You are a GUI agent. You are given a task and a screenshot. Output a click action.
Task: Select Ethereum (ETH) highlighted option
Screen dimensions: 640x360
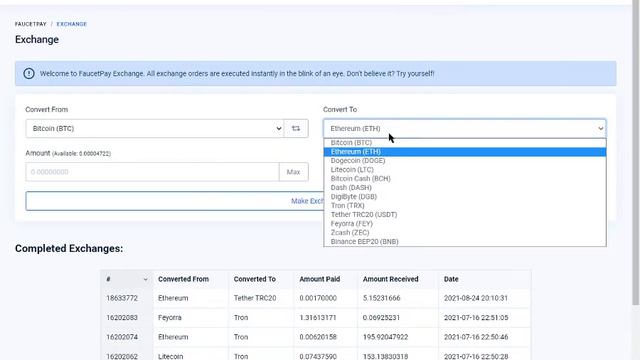click(464, 152)
